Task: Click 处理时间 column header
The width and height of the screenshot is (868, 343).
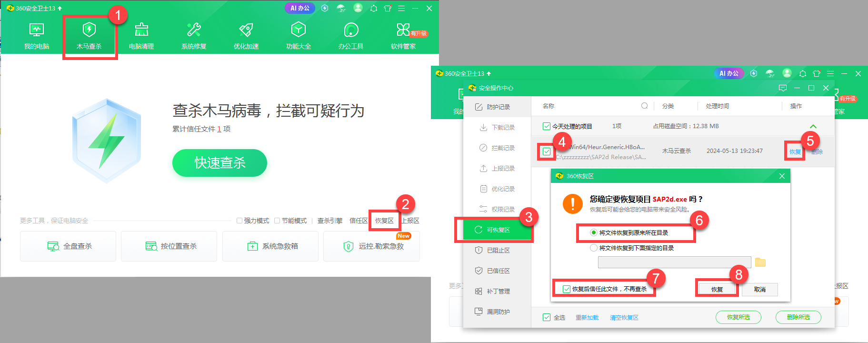Action: coord(718,106)
